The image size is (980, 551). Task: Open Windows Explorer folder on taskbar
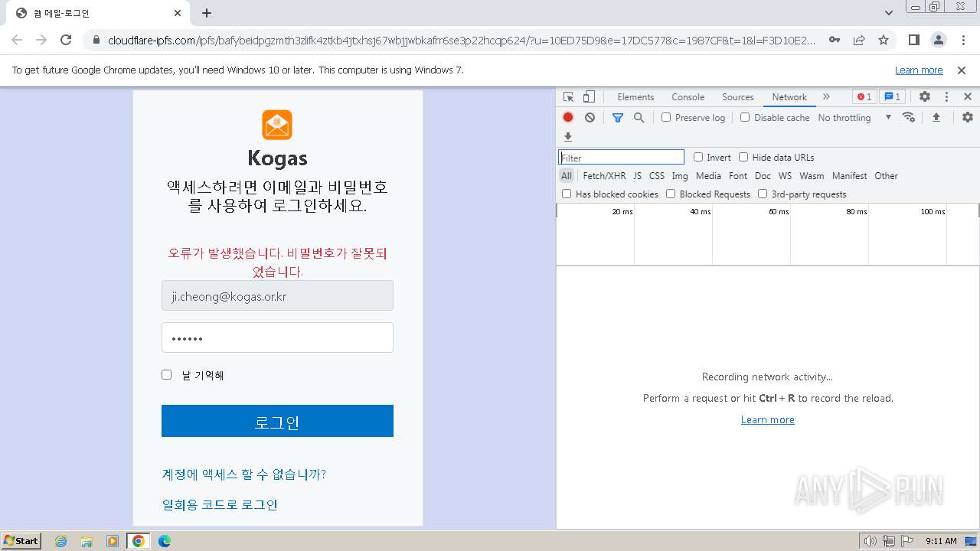coord(87,541)
